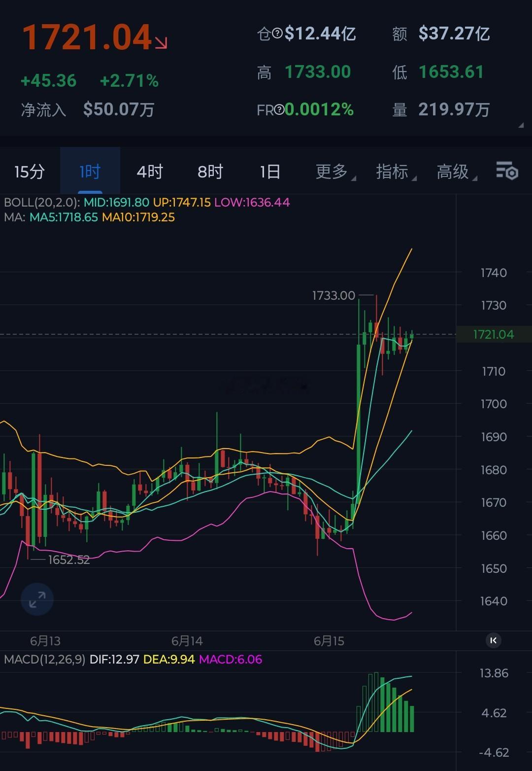Tap the MA10:1719.25 label
532x771 pixels.
(x=138, y=217)
